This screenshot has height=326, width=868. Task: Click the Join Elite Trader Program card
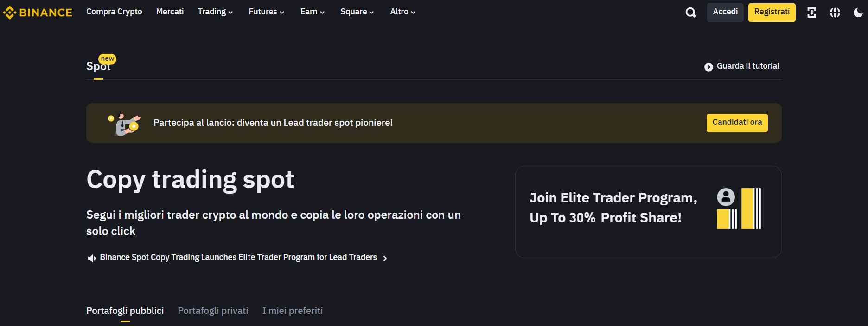click(x=648, y=212)
